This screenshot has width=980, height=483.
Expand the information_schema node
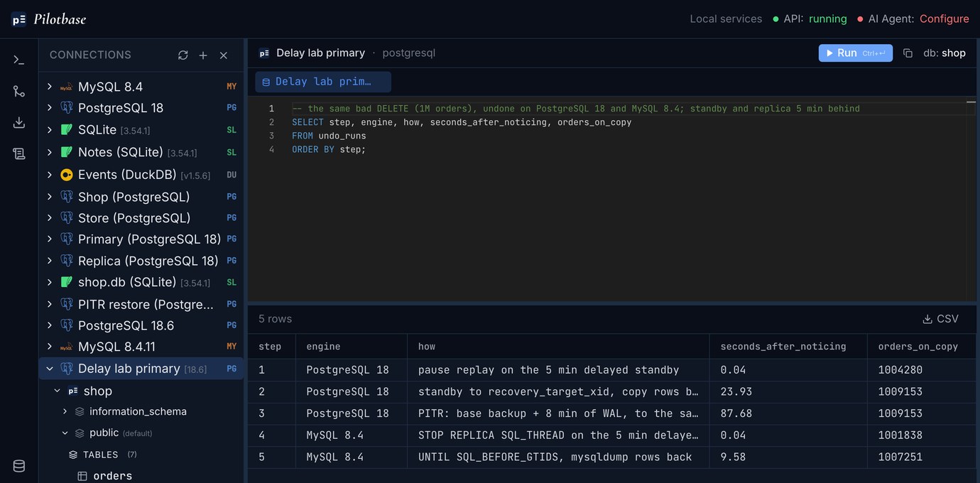(x=65, y=411)
